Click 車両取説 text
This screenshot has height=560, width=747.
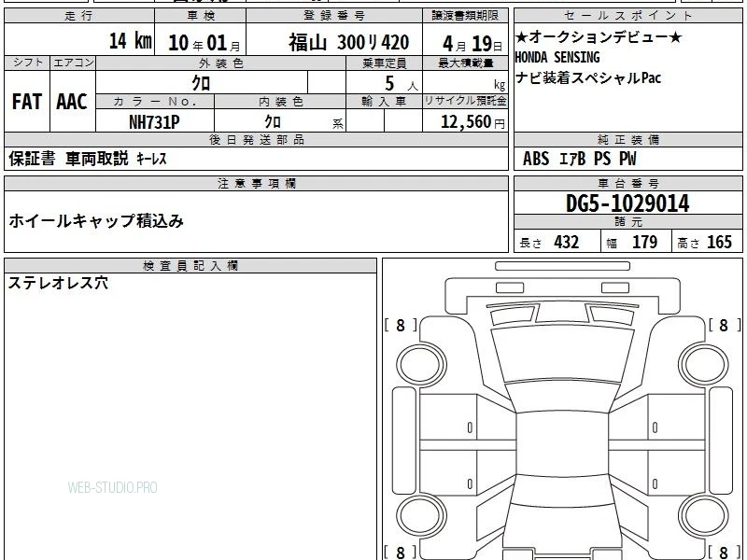[97, 159]
